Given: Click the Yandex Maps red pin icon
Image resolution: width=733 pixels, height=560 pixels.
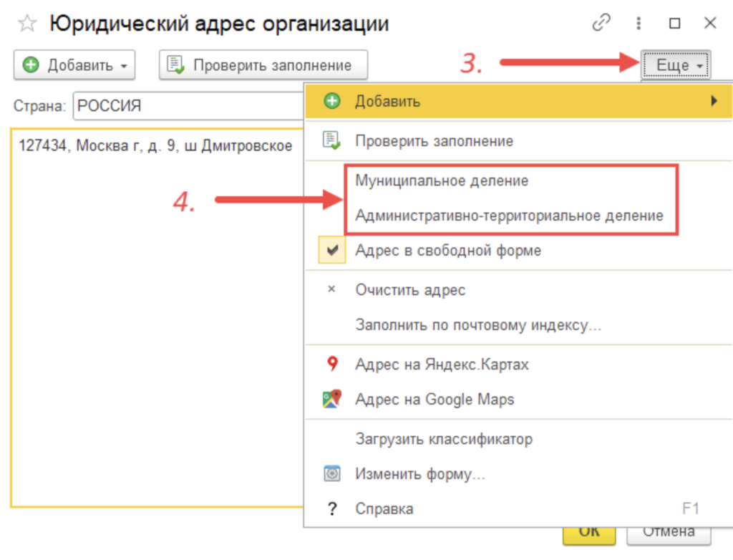Looking at the screenshot, I should coord(331,365).
